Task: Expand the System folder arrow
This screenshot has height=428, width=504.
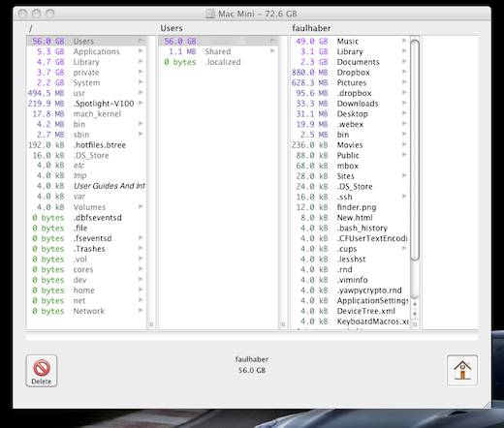Action: click(x=141, y=82)
